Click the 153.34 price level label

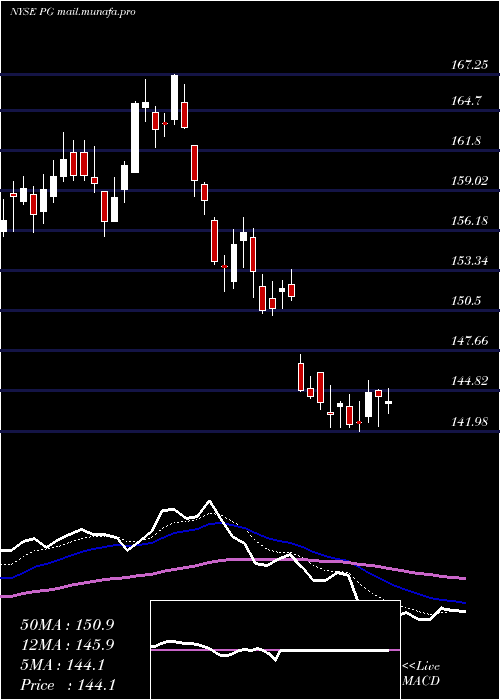(469, 261)
